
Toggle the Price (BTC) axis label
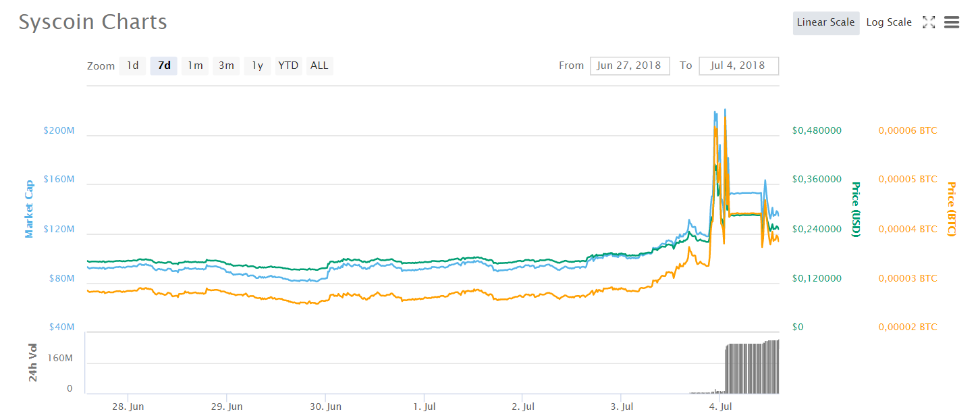[x=952, y=209]
